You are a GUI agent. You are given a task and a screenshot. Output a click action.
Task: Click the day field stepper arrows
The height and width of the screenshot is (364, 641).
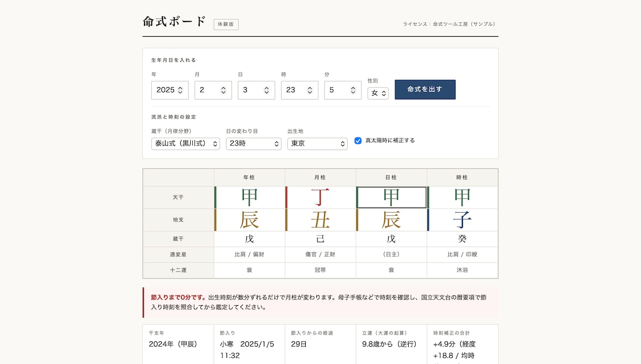pyautogui.click(x=267, y=90)
